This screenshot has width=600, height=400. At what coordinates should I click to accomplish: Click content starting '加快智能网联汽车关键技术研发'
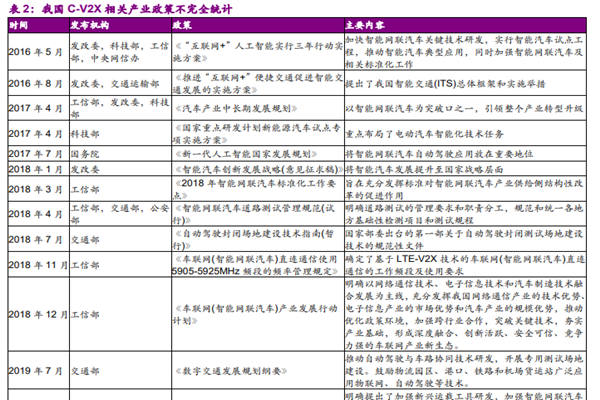465,52
